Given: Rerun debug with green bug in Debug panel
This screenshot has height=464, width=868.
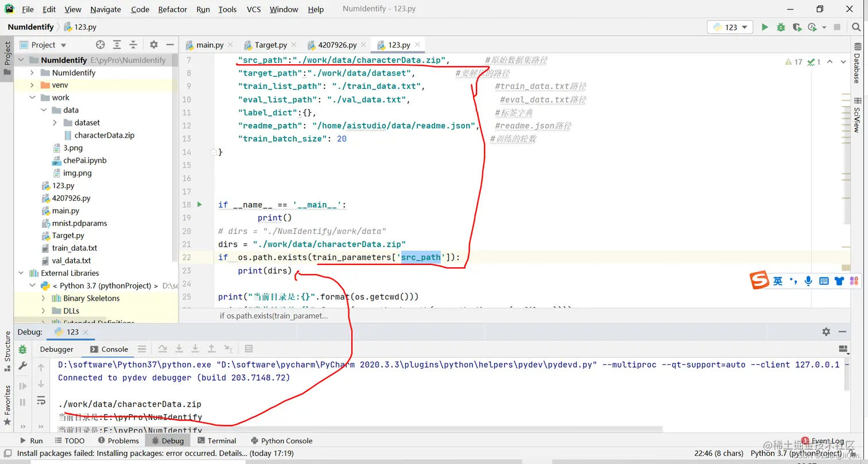Looking at the screenshot, I should pyautogui.click(x=23, y=349).
